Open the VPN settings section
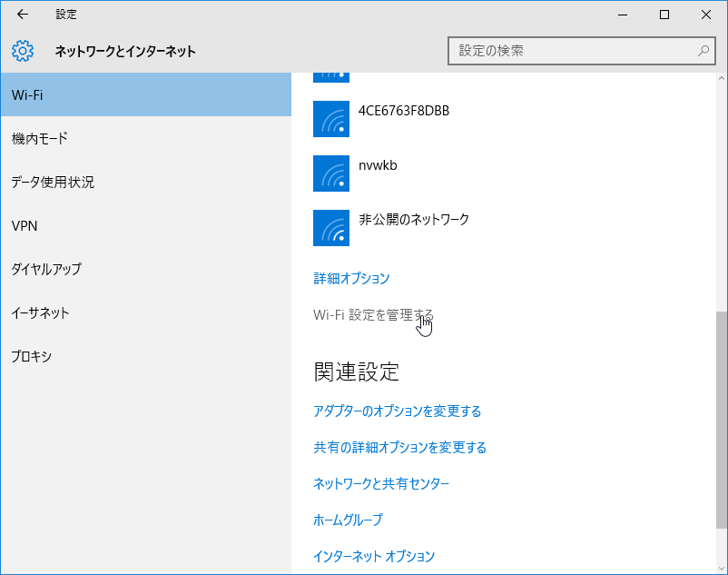Viewport: 728px width, 575px height. [146, 225]
